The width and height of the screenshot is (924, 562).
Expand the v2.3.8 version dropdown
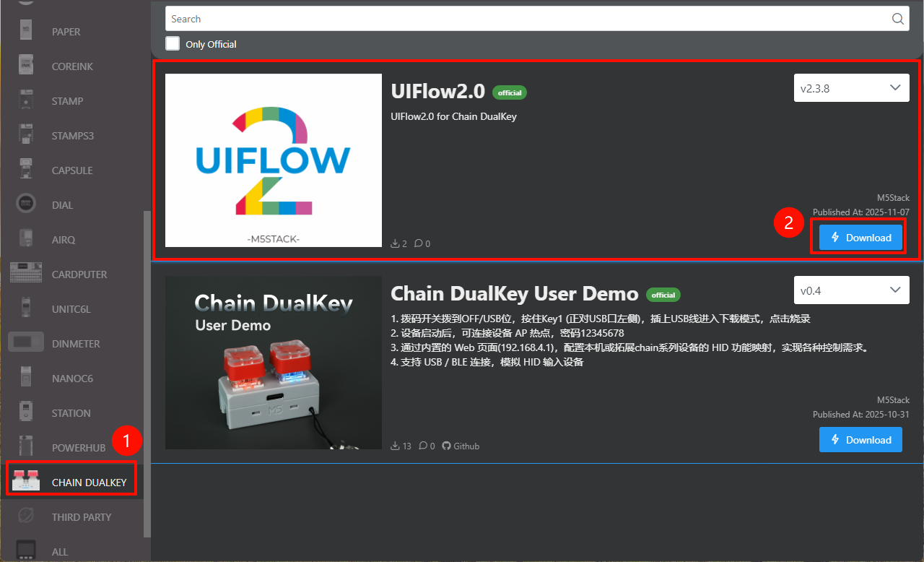click(x=851, y=88)
